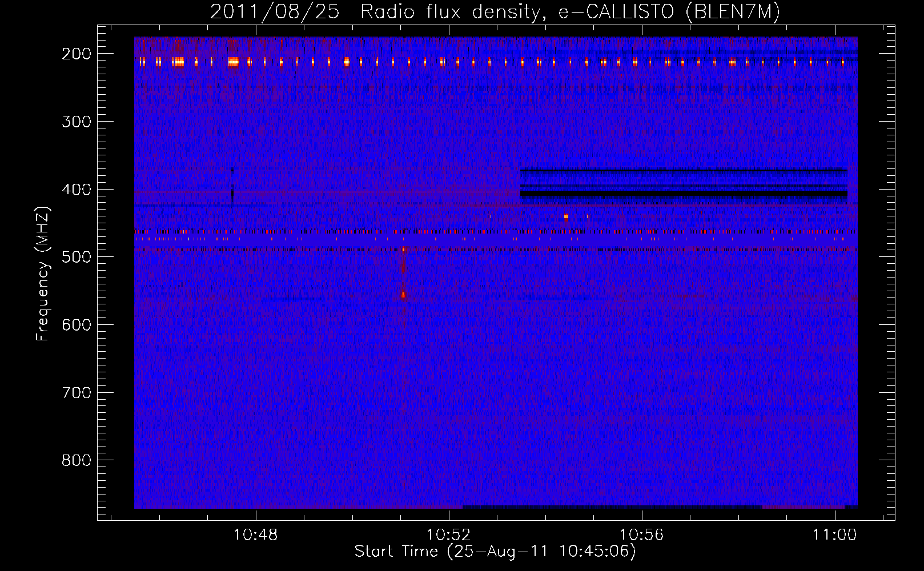Click the dark band near 400 MHz
The image size is (924, 571).
tap(684, 194)
